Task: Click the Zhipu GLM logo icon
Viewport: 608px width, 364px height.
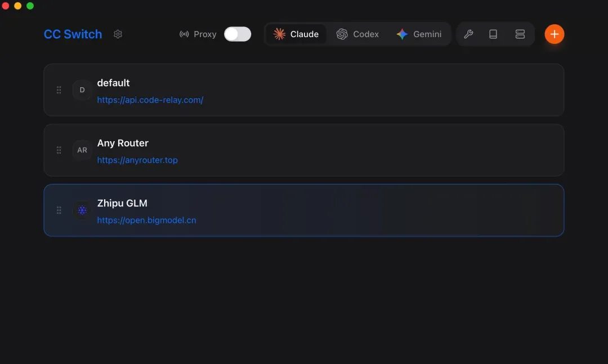Action: [82, 210]
